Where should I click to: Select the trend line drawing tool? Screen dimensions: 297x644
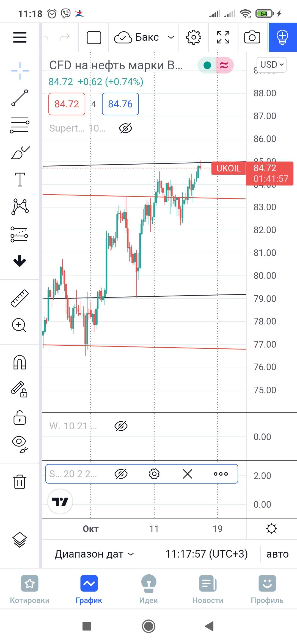tap(20, 98)
